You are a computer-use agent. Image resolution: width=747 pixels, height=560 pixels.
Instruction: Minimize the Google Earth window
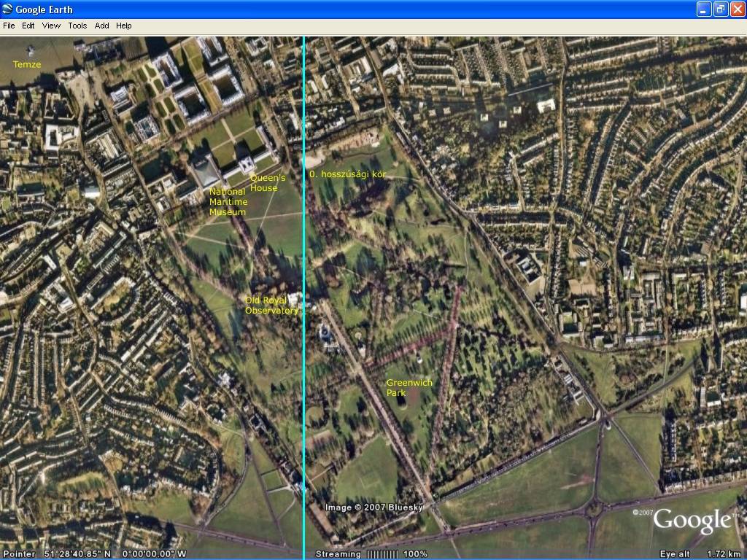coord(704,9)
